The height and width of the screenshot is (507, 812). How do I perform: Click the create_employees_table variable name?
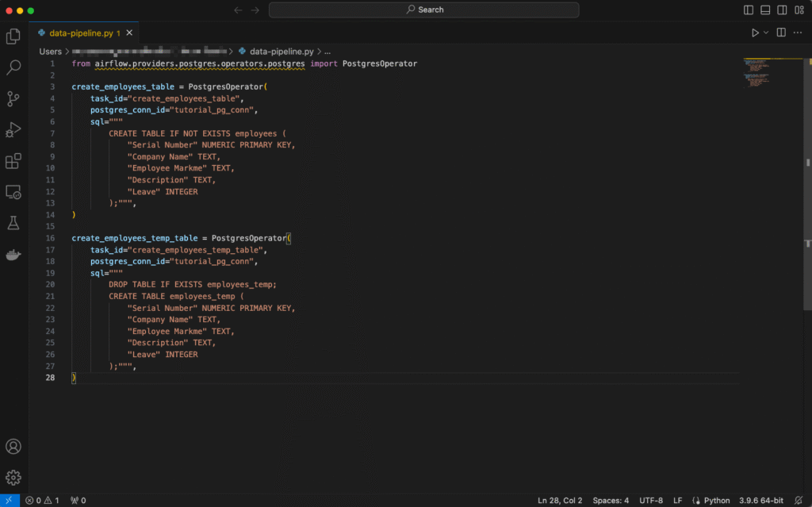[123, 86]
